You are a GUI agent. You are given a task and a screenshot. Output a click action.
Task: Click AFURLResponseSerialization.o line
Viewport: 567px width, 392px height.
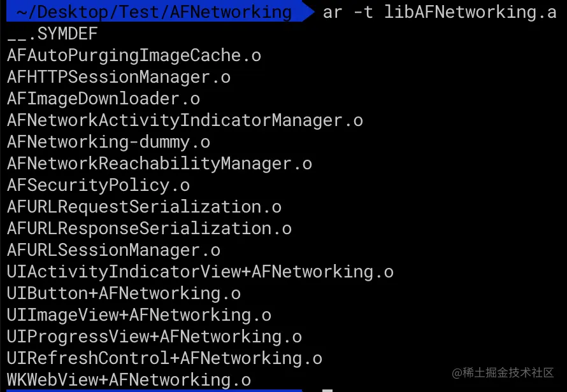149,228
